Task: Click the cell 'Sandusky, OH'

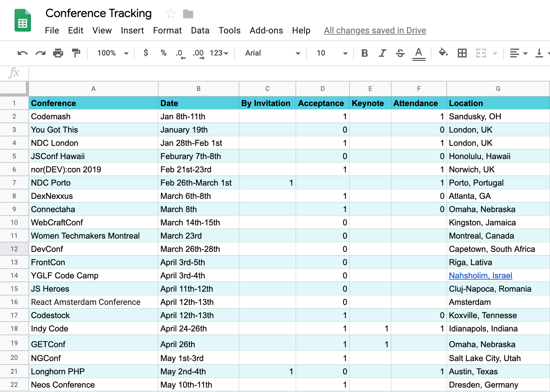Action: pos(498,116)
